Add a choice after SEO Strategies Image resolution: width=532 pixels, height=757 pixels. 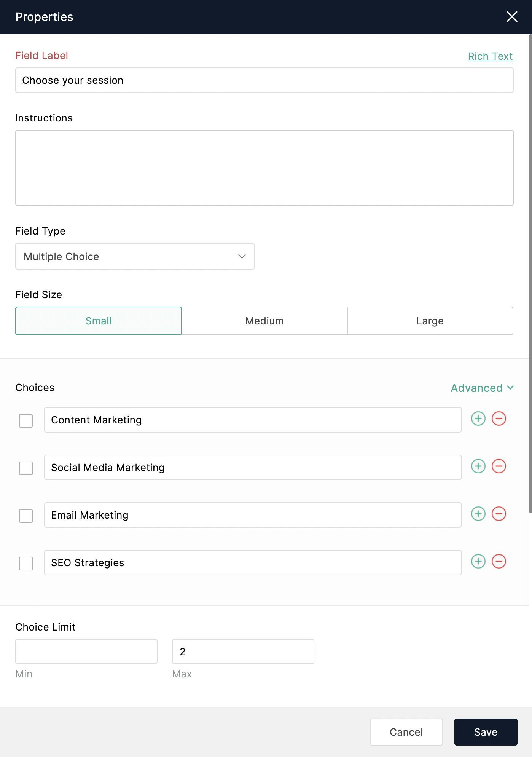[478, 561]
